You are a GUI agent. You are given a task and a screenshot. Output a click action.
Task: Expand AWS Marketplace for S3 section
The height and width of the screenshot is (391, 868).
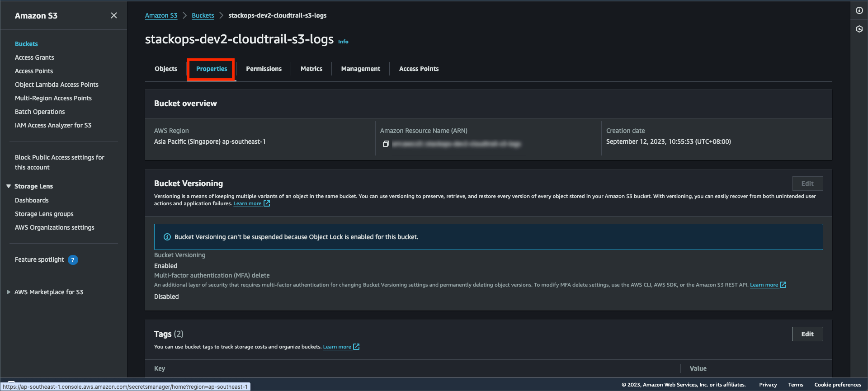(x=8, y=292)
